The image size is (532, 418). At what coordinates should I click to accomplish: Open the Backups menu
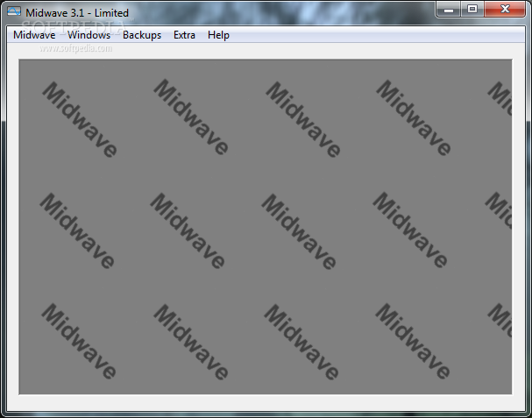tap(142, 35)
